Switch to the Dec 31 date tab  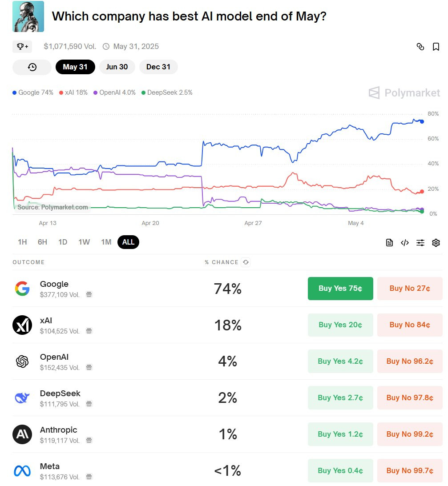[158, 67]
